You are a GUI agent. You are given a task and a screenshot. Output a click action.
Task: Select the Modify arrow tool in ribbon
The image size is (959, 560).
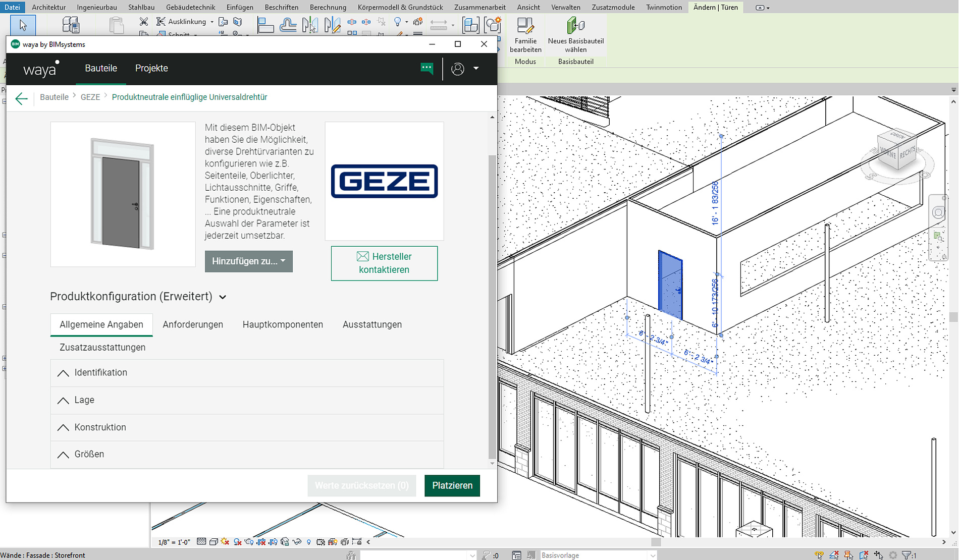coord(23,25)
